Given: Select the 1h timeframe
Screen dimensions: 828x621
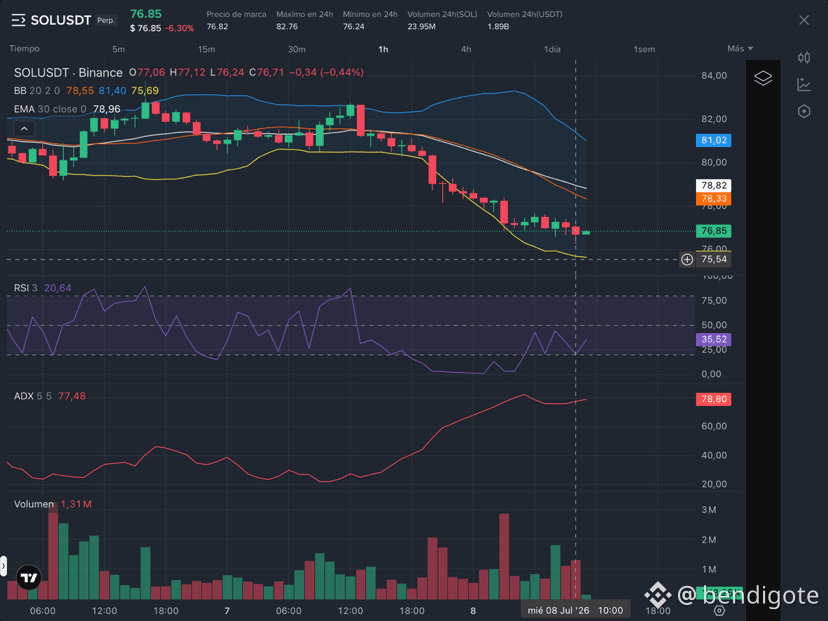Looking at the screenshot, I should point(383,49).
